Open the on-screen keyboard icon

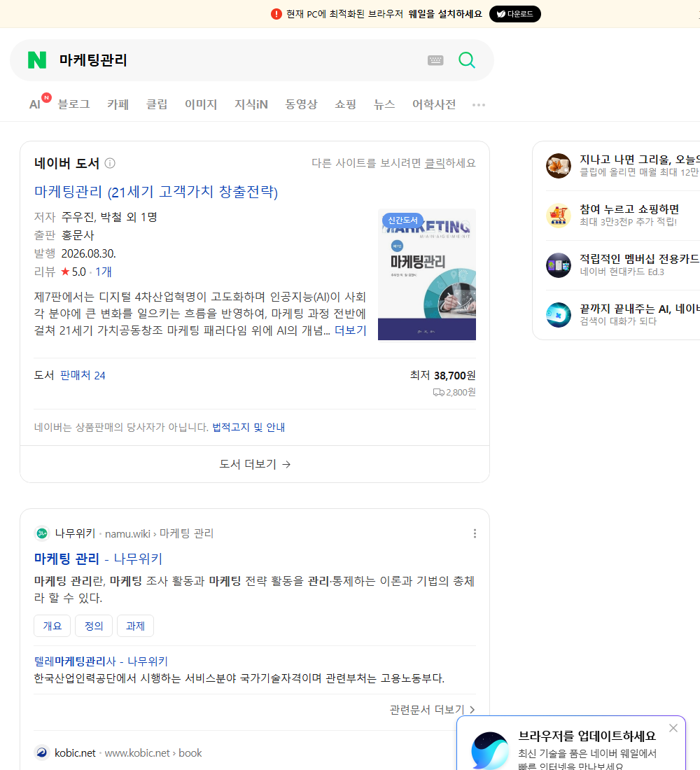click(435, 60)
